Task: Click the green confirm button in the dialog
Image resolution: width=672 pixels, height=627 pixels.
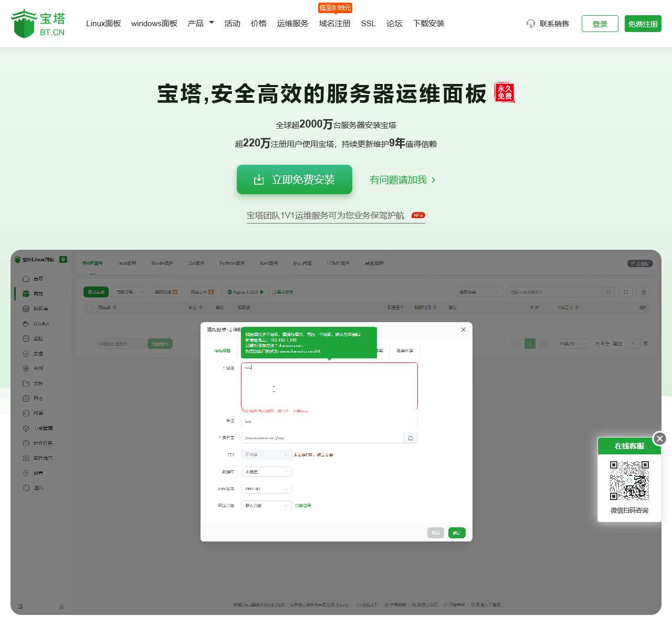Action: coord(457,533)
